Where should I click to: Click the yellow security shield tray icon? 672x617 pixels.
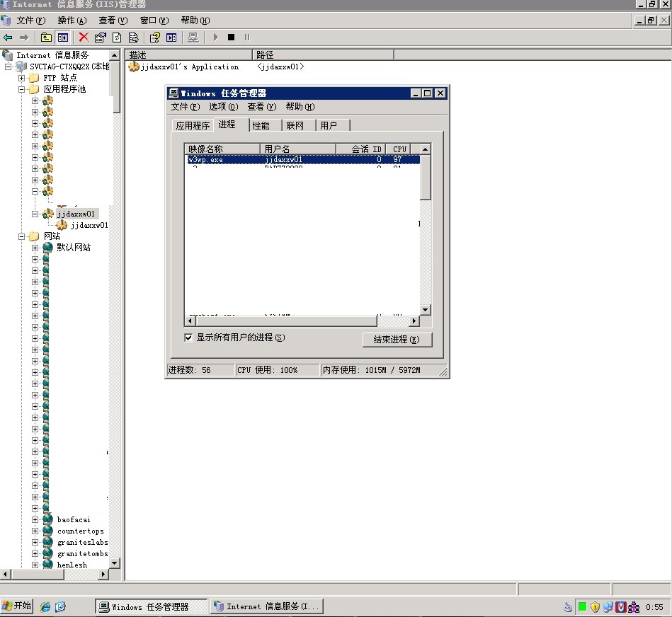[x=594, y=606]
